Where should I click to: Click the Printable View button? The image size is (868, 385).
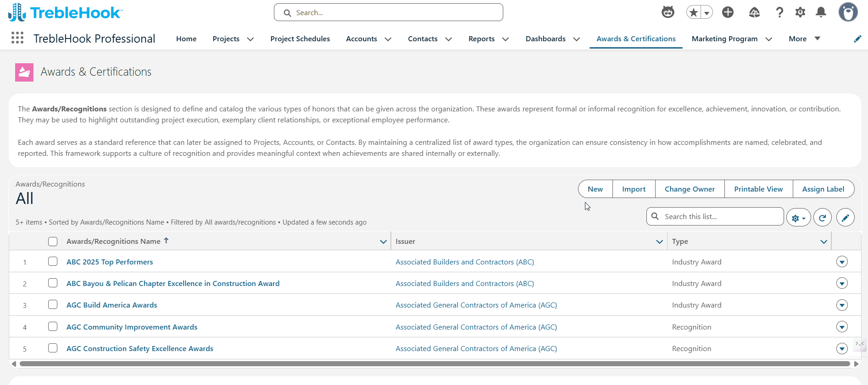tap(758, 189)
